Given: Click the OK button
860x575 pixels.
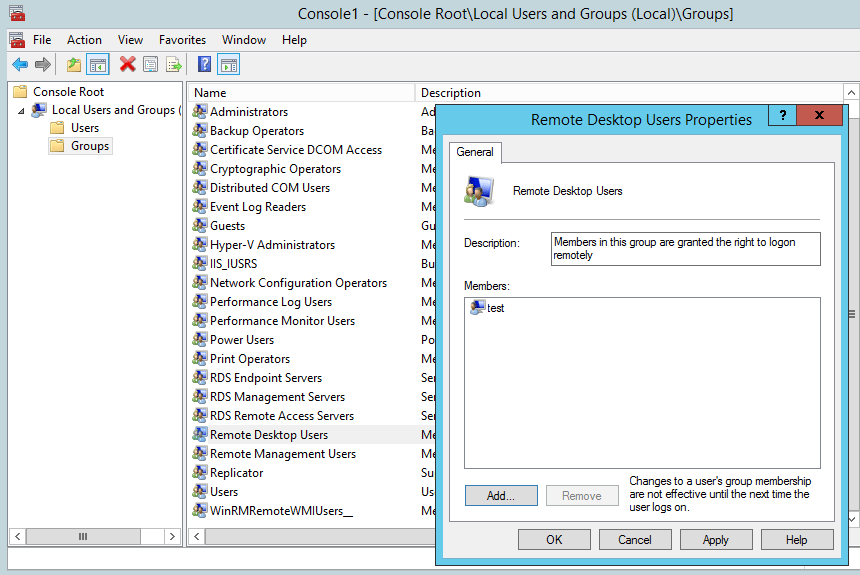Looking at the screenshot, I should point(554,539).
